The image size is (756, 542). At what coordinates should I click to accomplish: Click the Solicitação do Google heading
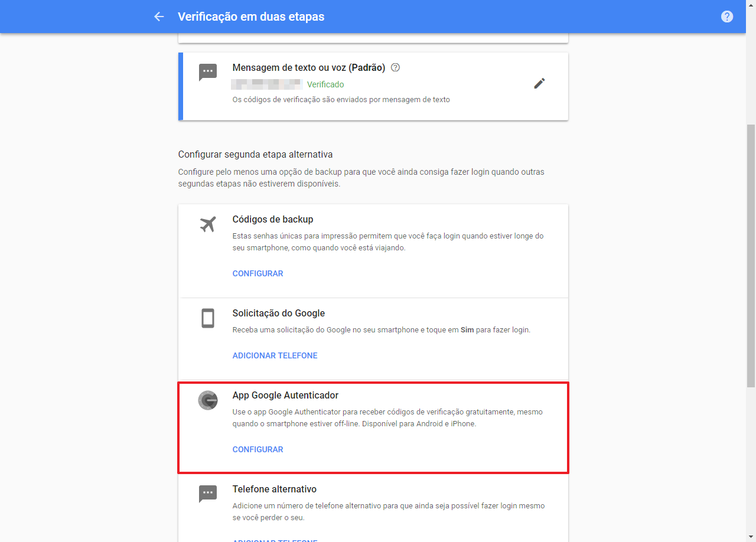[x=279, y=313]
